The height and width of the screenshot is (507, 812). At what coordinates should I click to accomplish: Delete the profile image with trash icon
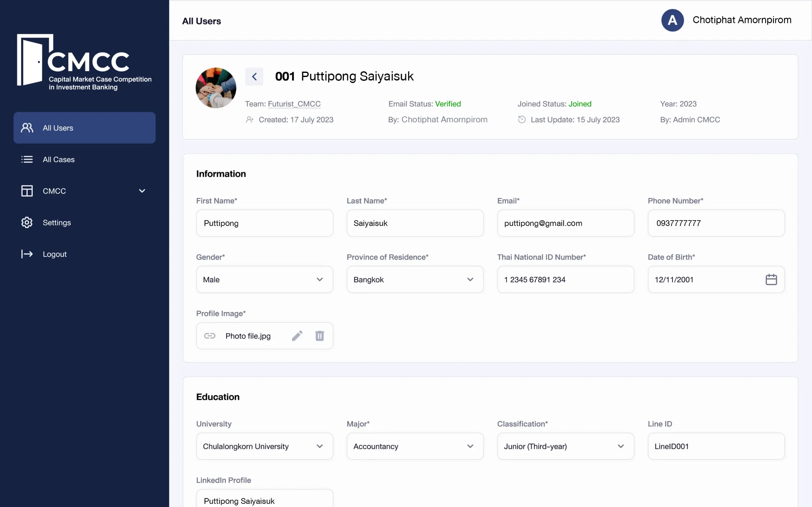coord(319,336)
